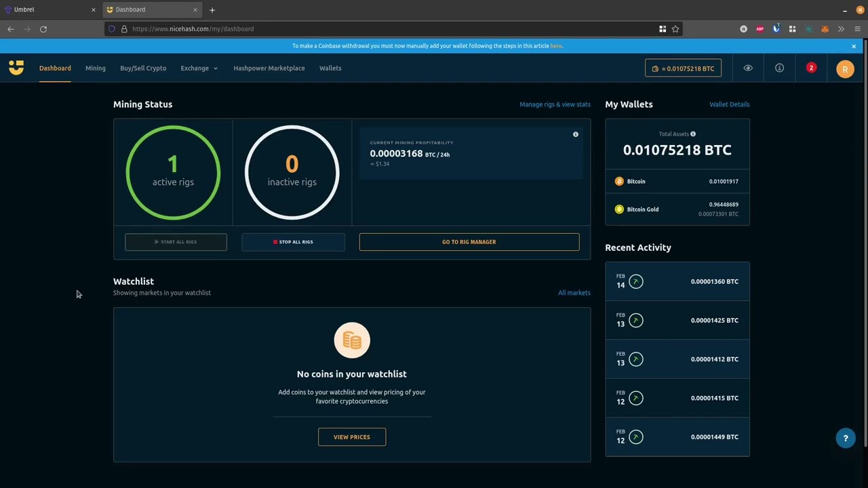This screenshot has height=488, width=868.
Task: Open the info circle icon in header
Action: tap(779, 68)
